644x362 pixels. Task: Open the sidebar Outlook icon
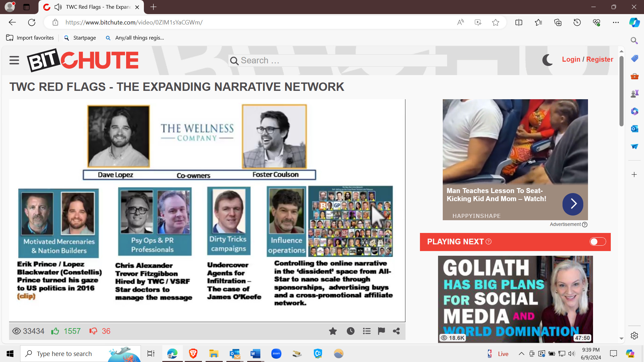[x=634, y=129]
